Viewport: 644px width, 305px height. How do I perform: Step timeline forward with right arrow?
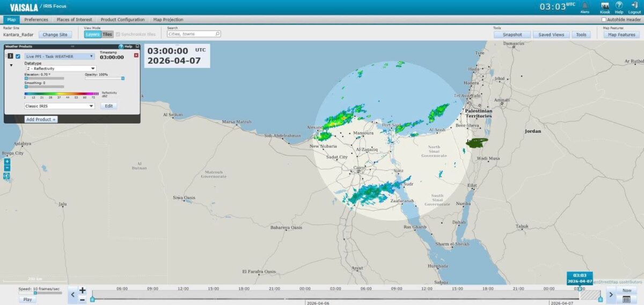pos(610,294)
